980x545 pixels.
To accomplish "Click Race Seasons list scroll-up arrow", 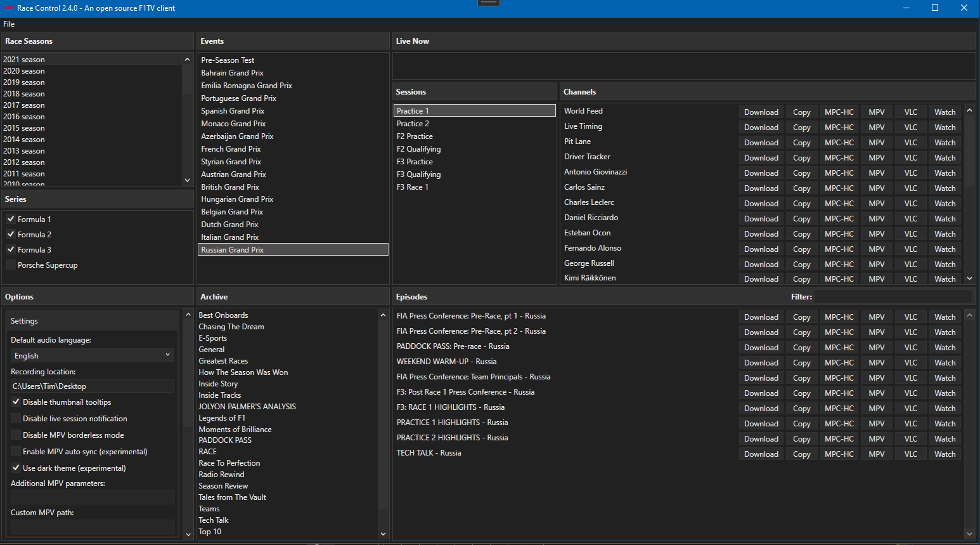I will click(187, 60).
